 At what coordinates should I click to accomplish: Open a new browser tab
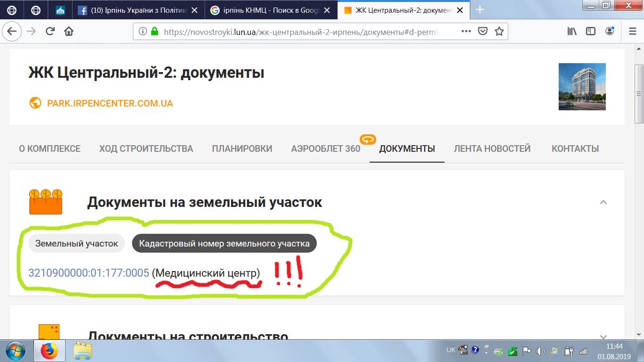pyautogui.click(x=480, y=10)
